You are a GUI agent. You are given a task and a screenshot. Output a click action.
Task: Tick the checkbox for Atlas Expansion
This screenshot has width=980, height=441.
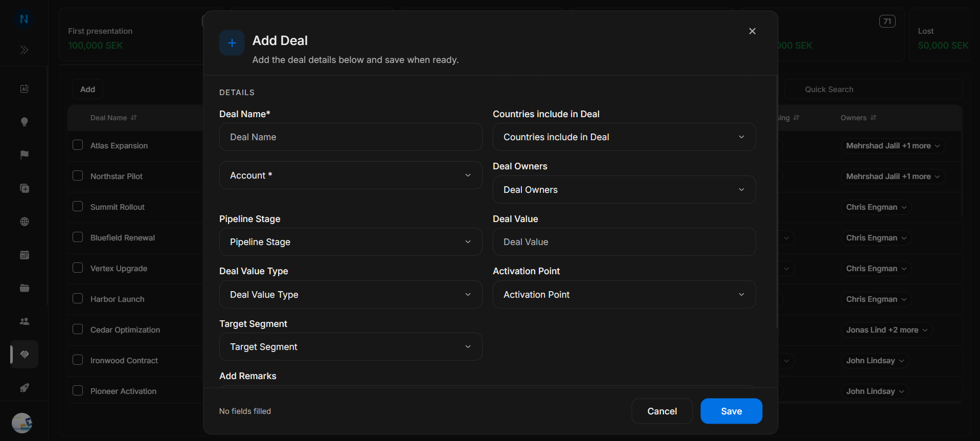[78, 145]
